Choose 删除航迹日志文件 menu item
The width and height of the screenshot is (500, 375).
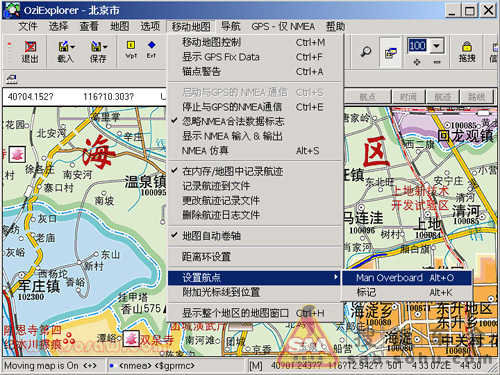tap(255, 215)
